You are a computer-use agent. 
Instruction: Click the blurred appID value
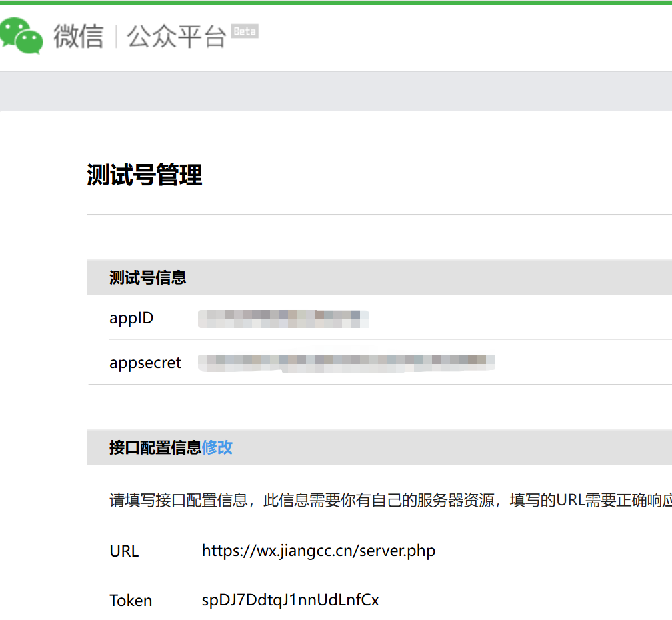coord(283,319)
